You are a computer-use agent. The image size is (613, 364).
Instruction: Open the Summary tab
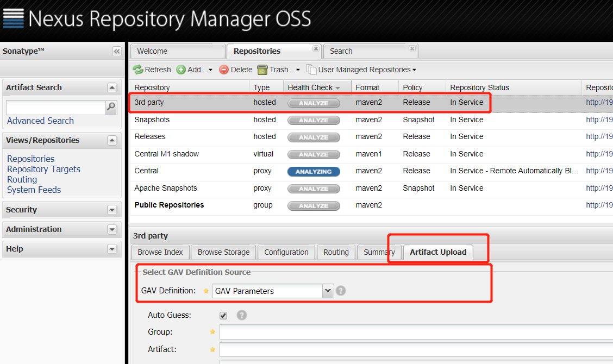tap(379, 252)
